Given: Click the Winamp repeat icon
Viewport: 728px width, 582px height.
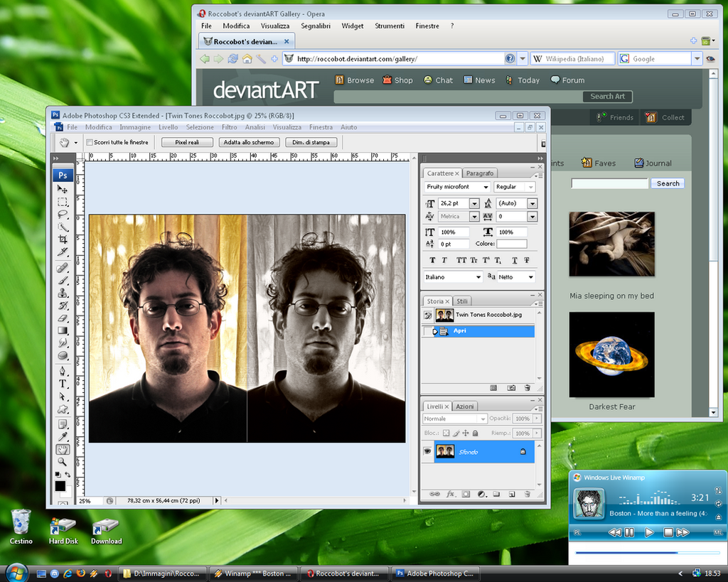Looking at the screenshot, I should pos(718,504).
